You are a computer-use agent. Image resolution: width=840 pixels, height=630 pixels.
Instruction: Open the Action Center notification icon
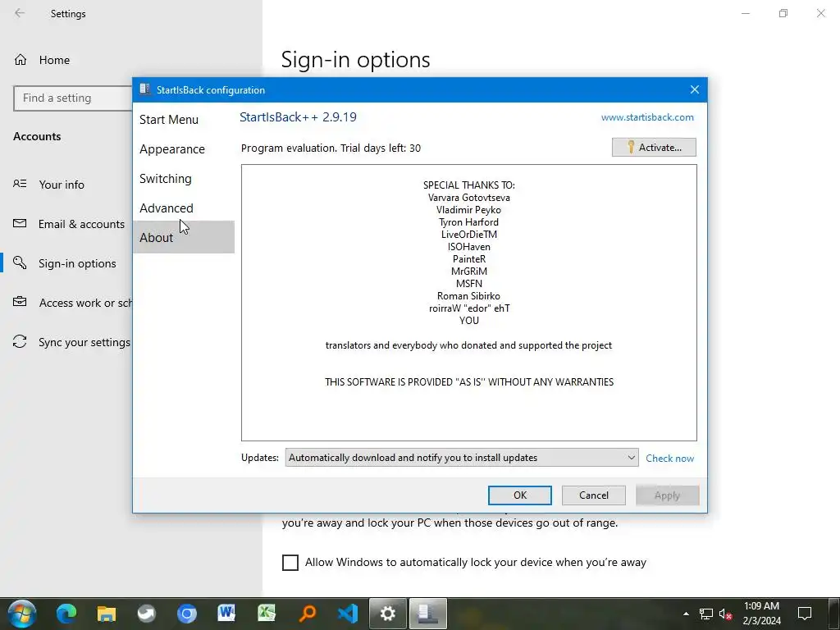click(805, 614)
